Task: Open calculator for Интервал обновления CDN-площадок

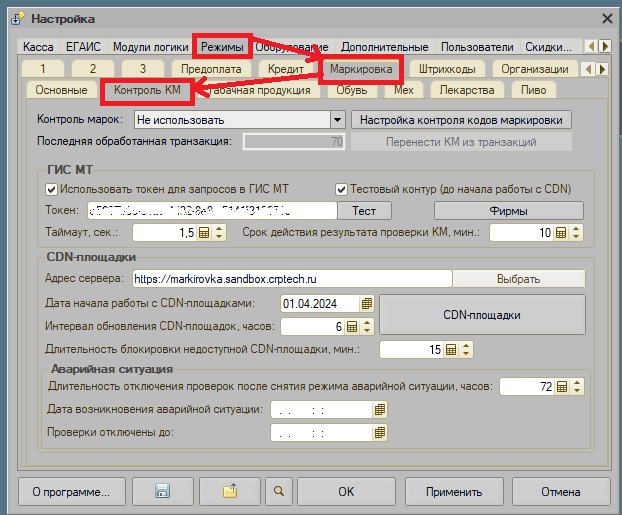Action: point(352,327)
